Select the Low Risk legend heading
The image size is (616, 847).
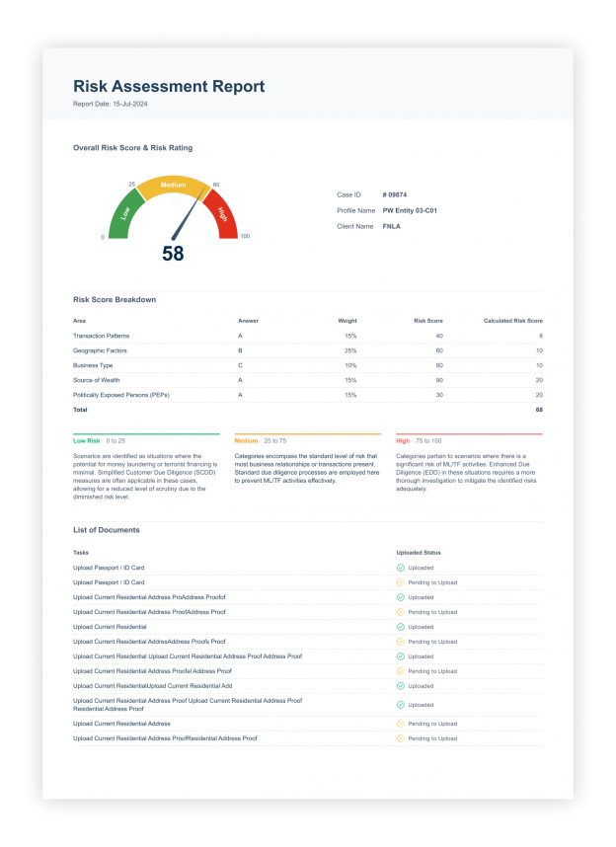[87, 440]
